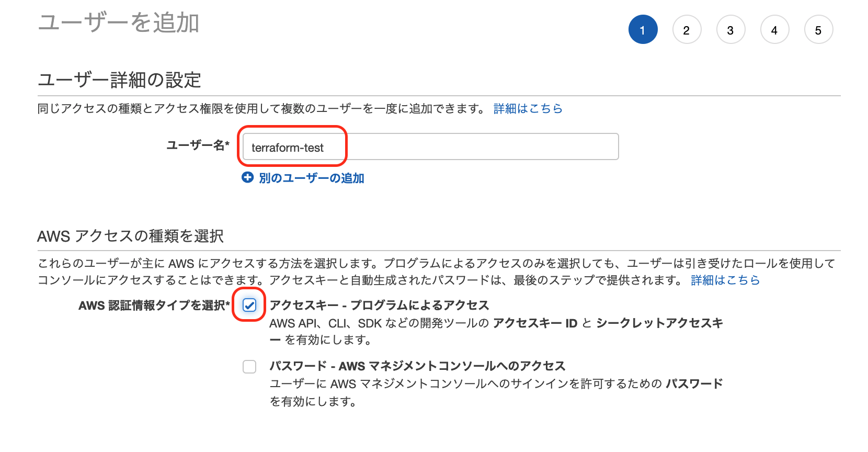Click the plus icon beside 別のユーザーの追加

[247, 178]
